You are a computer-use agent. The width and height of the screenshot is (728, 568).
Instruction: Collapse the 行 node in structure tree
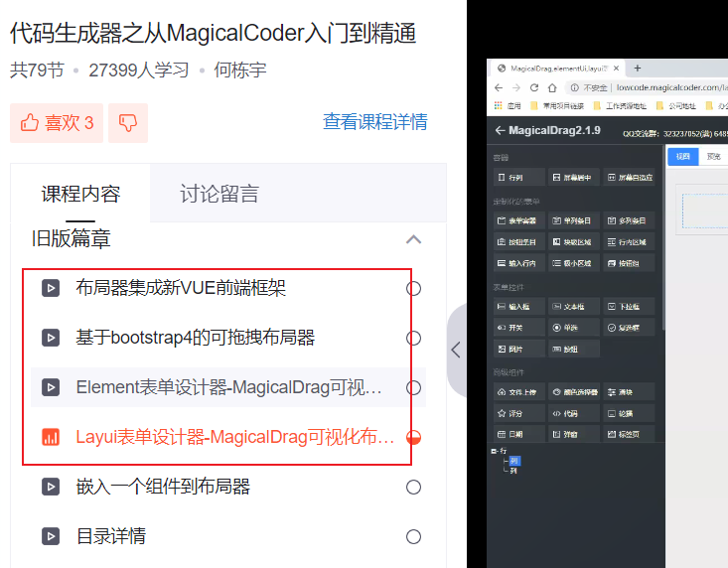493,451
